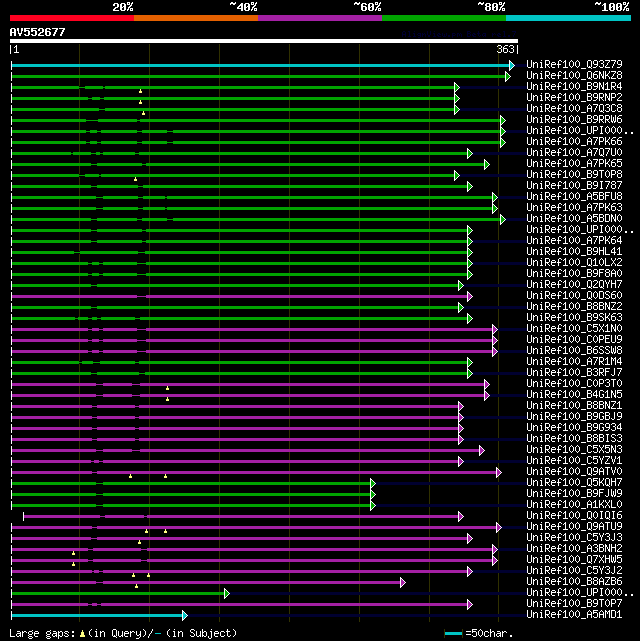The image size is (640, 641).
Task: Click the yellow gap marker under the A3BNH2 row
Action: click(73, 554)
